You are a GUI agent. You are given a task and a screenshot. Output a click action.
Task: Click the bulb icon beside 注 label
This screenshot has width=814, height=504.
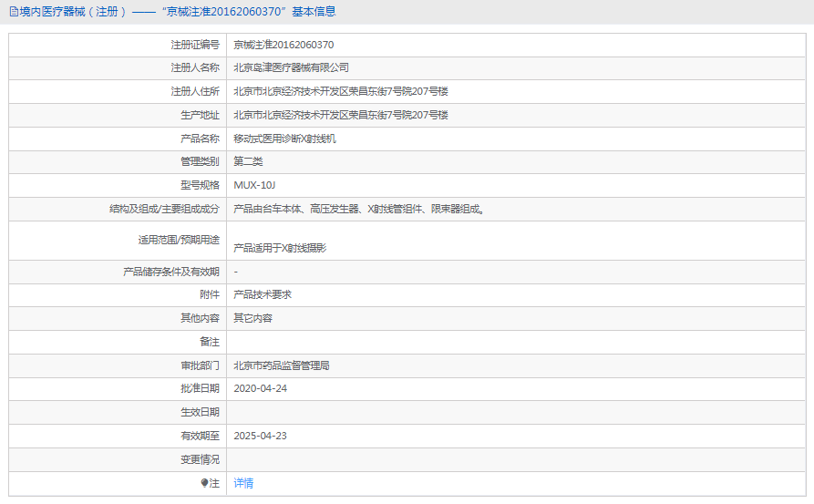204,483
